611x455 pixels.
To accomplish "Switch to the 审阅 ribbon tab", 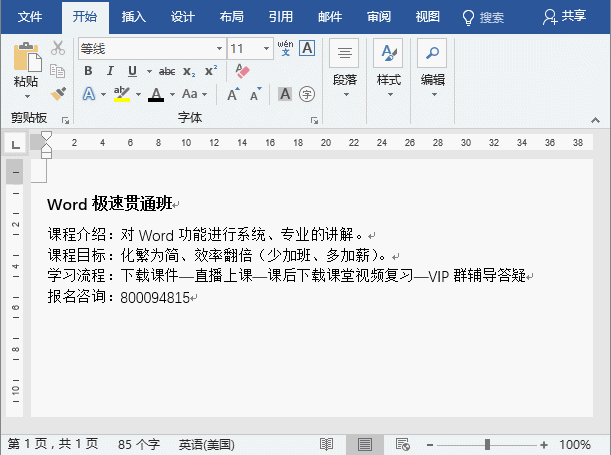I will coord(379,17).
